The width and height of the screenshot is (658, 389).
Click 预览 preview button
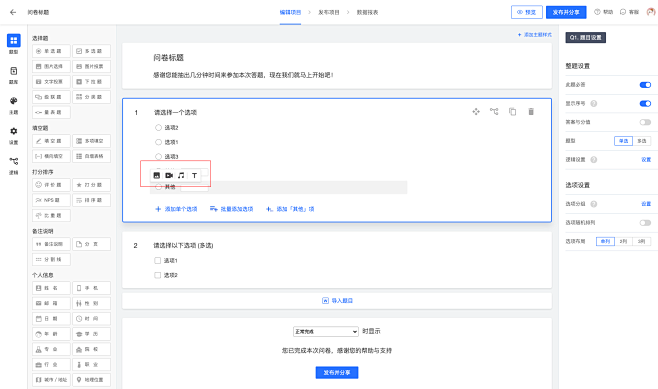(x=527, y=12)
